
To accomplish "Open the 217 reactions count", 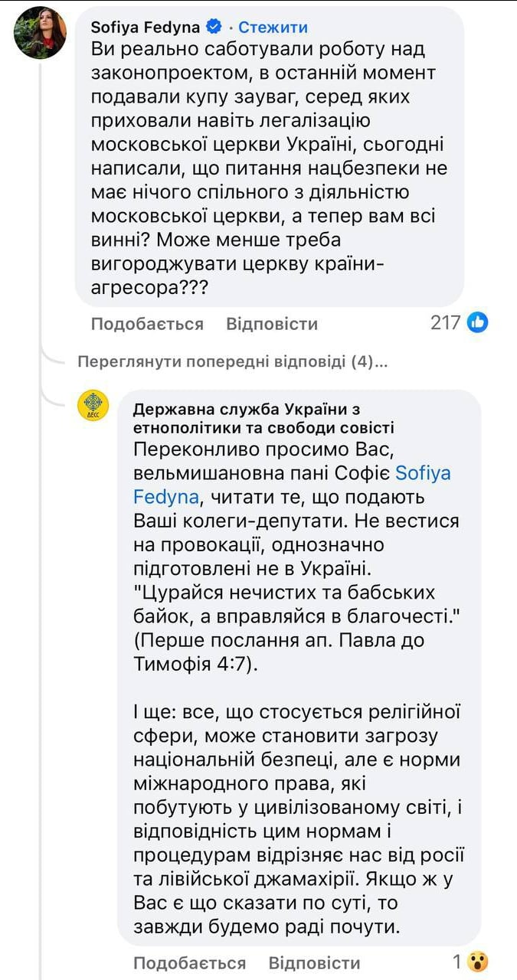I will (445, 323).
